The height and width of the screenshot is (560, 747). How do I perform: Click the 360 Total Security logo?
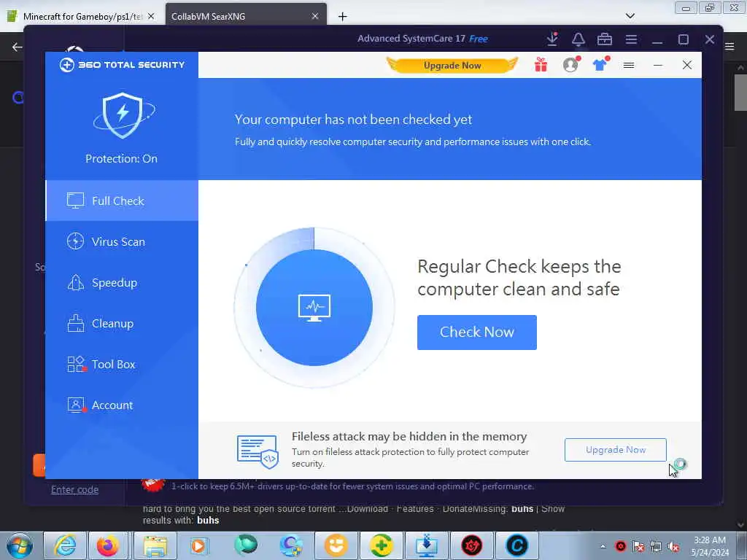122,65
